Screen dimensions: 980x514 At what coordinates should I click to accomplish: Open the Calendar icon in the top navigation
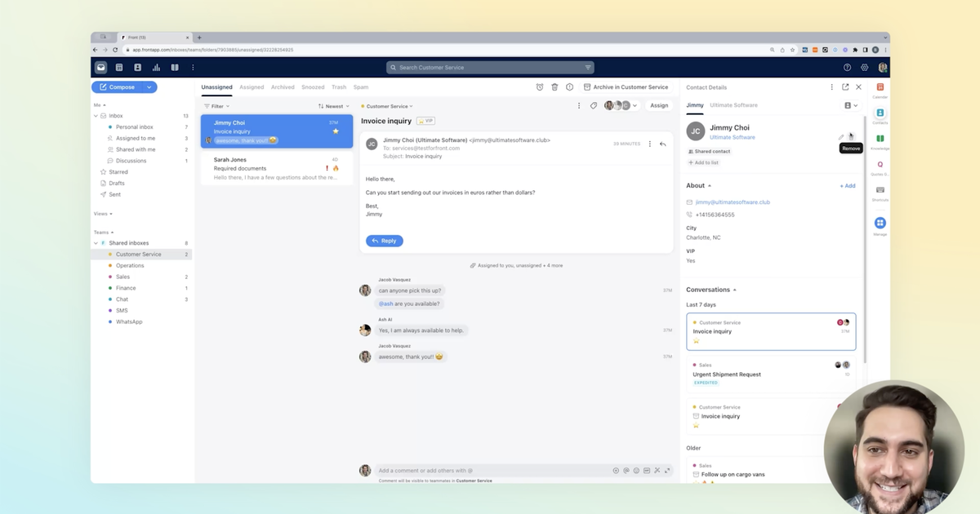[x=119, y=68]
